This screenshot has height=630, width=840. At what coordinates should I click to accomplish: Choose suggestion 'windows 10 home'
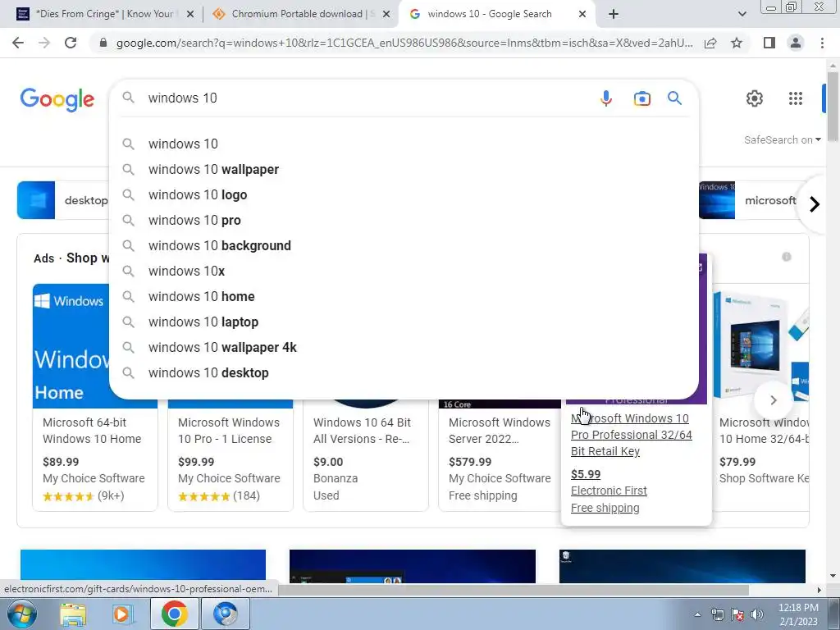[x=404, y=296]
